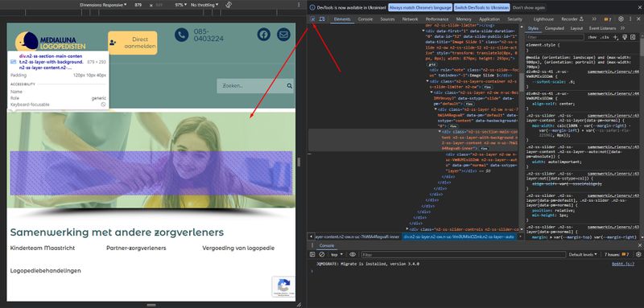This screenshot has height=308, width=644.
Task: Toggle the :hov element state option
Action: click(592, 37)
